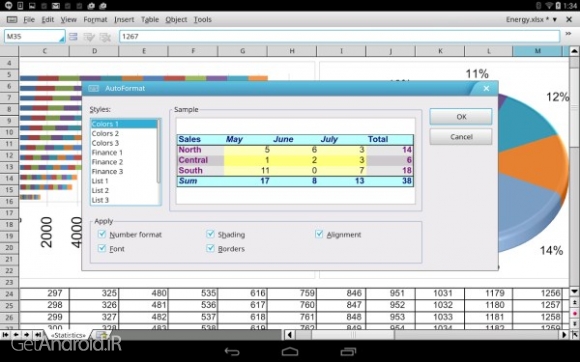Close the AutoFormat dialog
This screenshot has height=362, width=580.
pos(486,88)
